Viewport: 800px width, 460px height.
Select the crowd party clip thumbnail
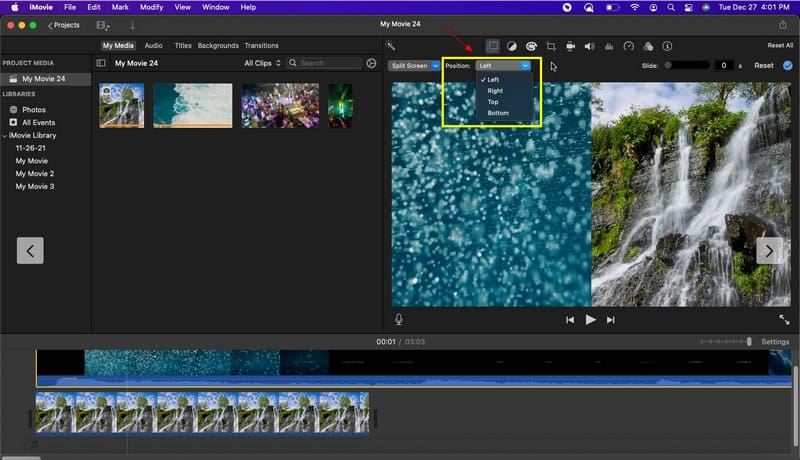click(x=280, y=106)
